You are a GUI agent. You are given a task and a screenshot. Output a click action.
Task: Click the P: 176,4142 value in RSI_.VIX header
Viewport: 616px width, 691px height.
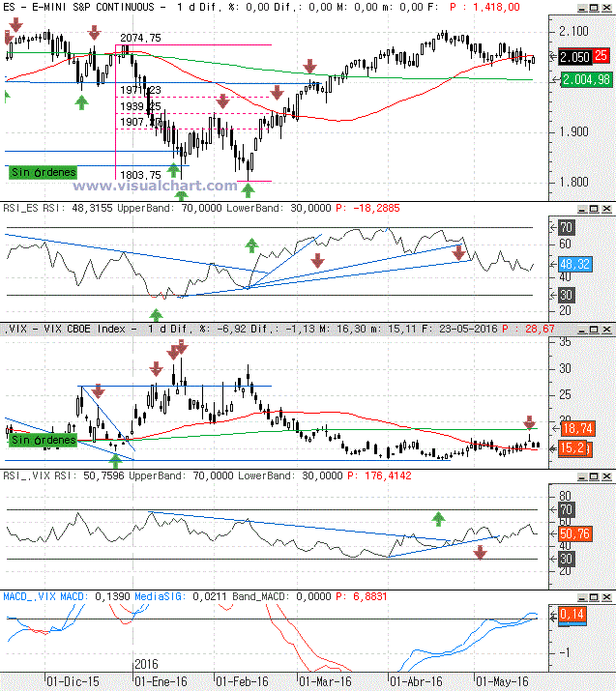(379, 475)
